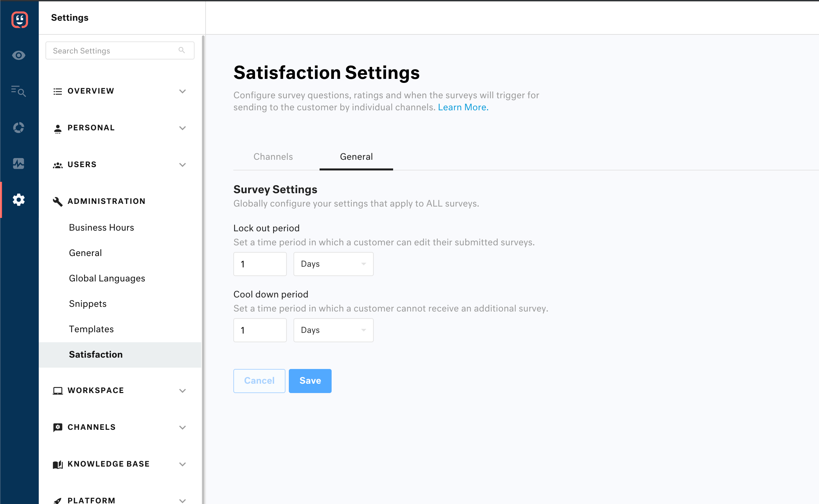Open Lock out period Days dropdown
The width and height of the screenshot is (819, 504).
click(x=333, y=264)
